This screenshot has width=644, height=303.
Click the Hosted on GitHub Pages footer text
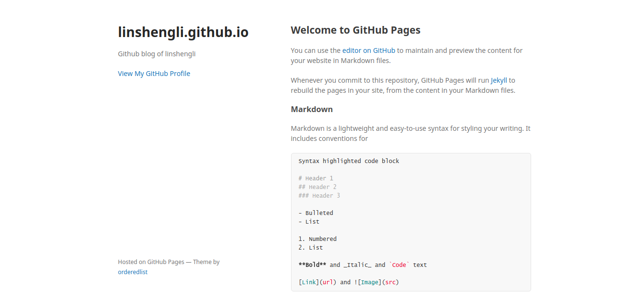pos(169,262)
